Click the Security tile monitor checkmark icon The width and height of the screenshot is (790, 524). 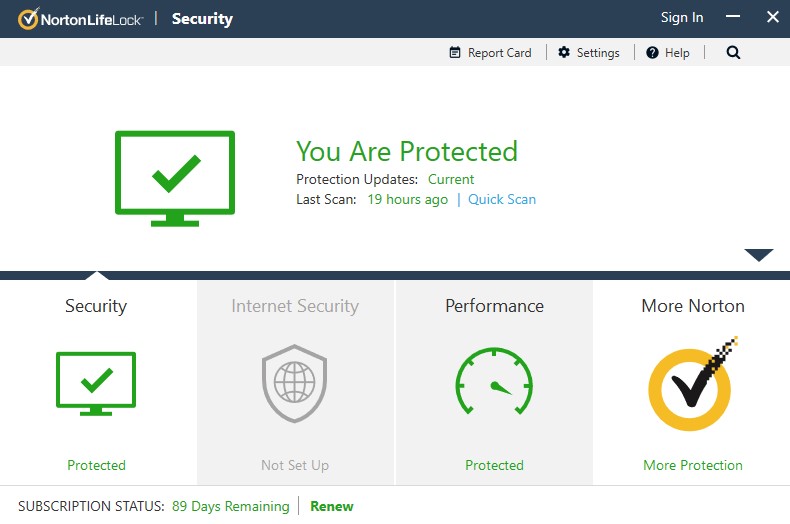pos(96,383)
